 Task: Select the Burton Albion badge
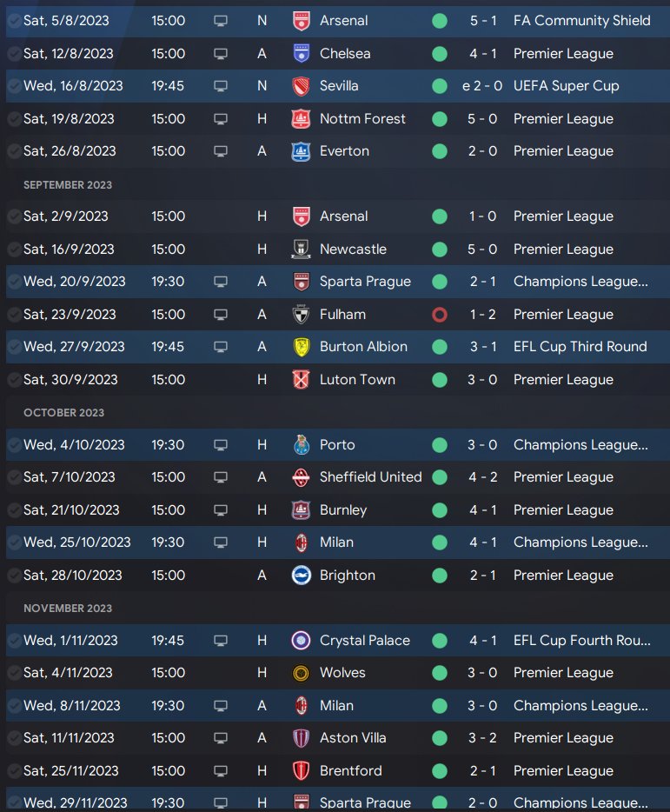tap(301, 347)
